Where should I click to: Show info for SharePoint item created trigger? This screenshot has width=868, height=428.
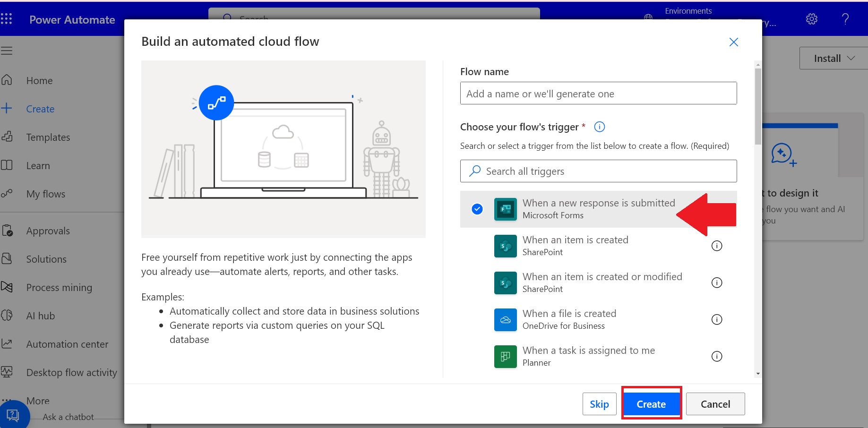click(x=716, y=246)
